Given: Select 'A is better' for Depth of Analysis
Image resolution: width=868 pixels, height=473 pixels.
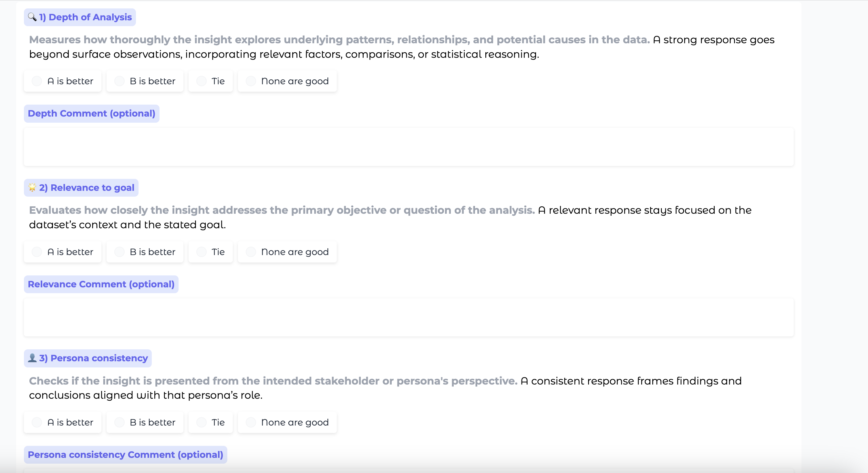Looking at the screenshot, I should (x=37, y=81).
